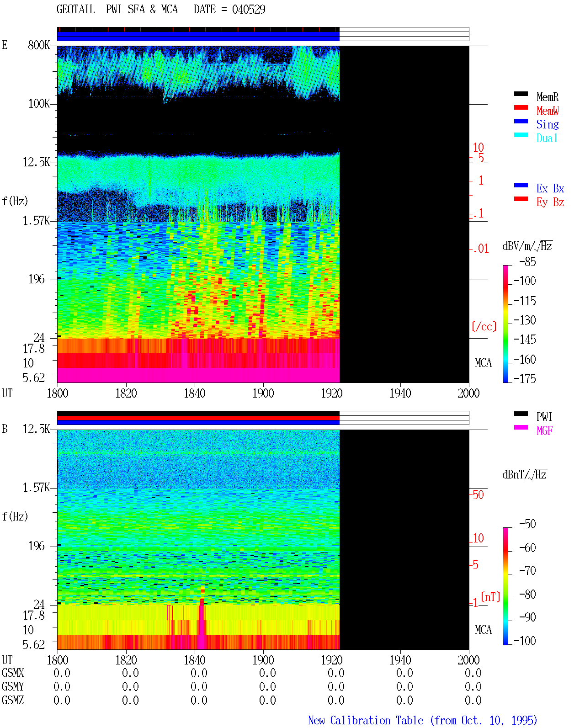Click the red Ey Bz legend swatch
The height and width of the screenshot is (728, 585).
pos(521,199)
